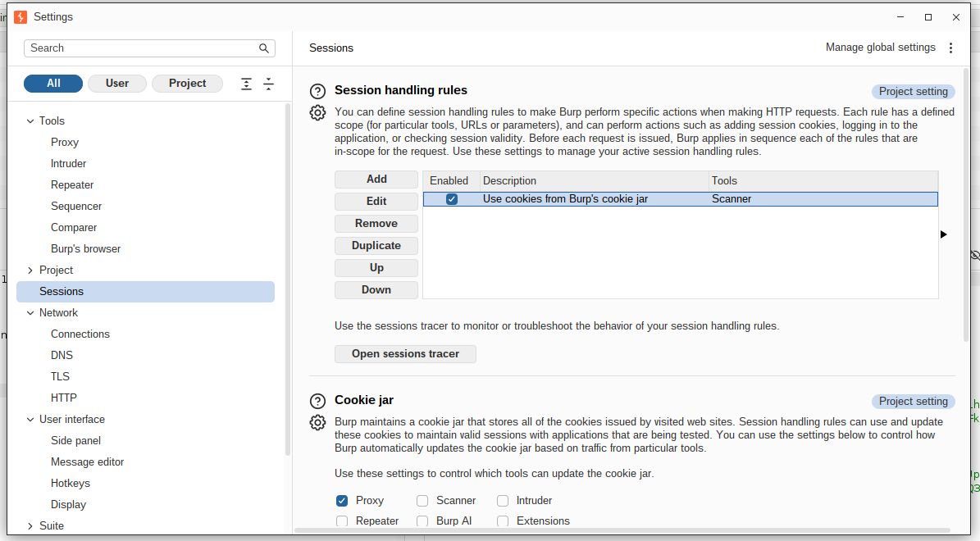Open help for Session handling rules
The height and width of the screenshot is (541, 980).
point(317,91)
